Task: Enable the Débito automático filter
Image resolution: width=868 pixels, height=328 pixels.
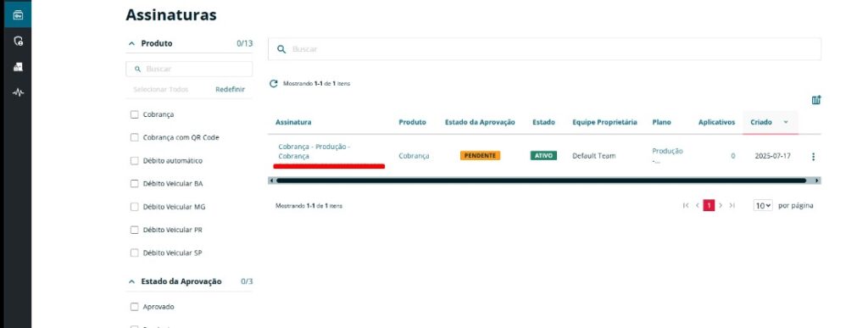Action: coord(134,160)
